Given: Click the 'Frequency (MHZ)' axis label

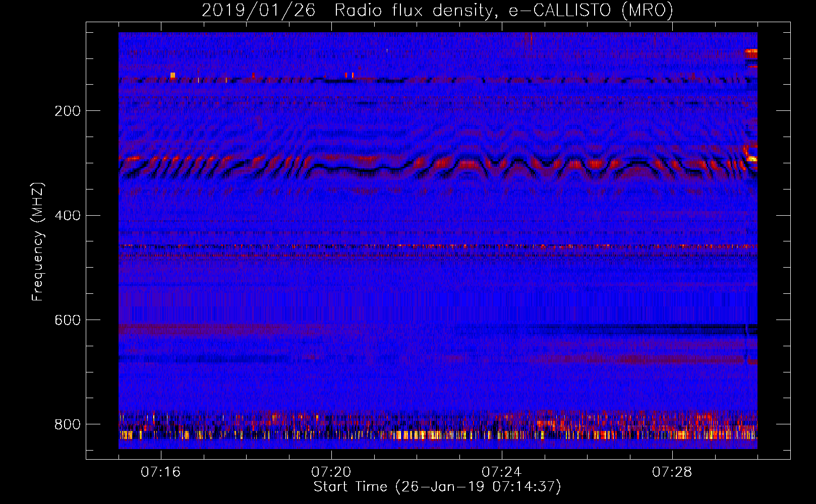Looking at the screenshot, I should 38,242.
